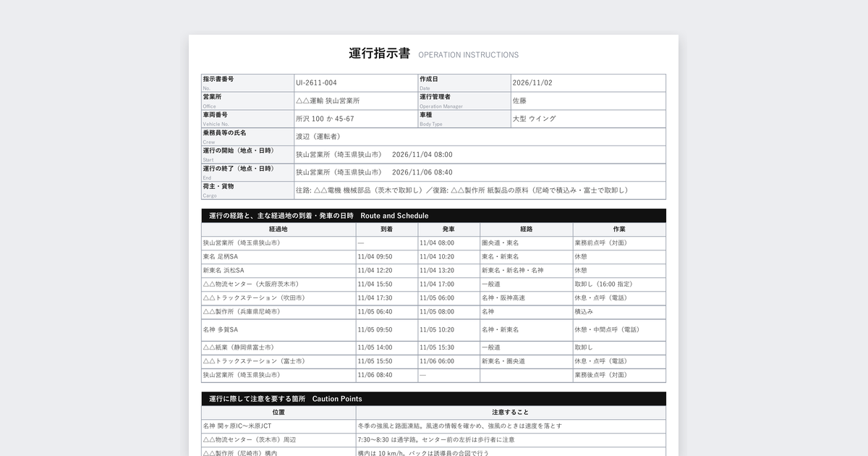868x456 pixels.
Task: Select △△物流センター（大阪府茨木市） waypoint
Action: pos(251,284)
